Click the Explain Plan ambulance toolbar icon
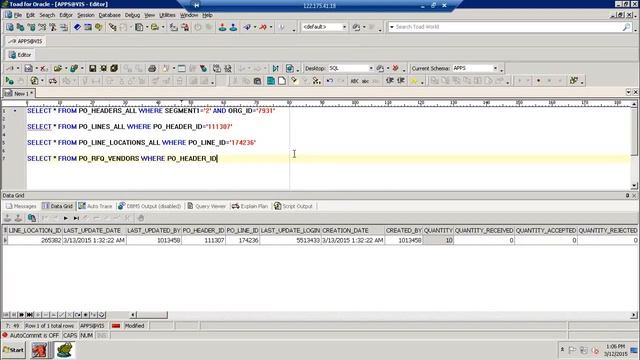This screenshot has width=640, height=360. coord(53,81)
